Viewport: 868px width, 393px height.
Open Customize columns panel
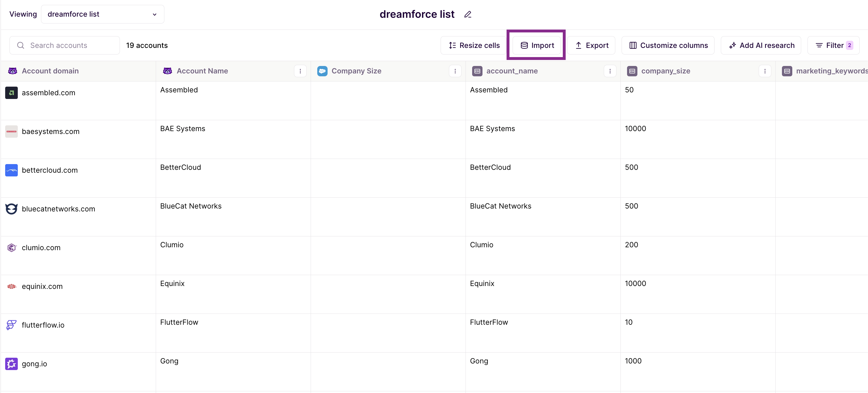pyautogui.click(x=668, y=45)
